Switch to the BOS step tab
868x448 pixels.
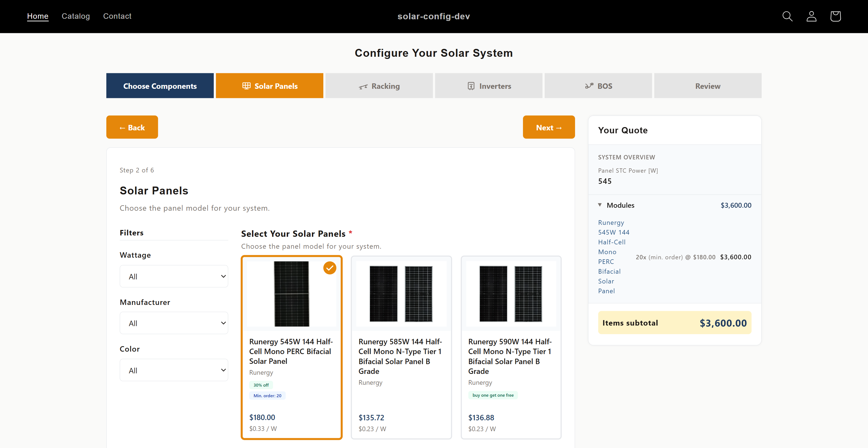(598, 86)
